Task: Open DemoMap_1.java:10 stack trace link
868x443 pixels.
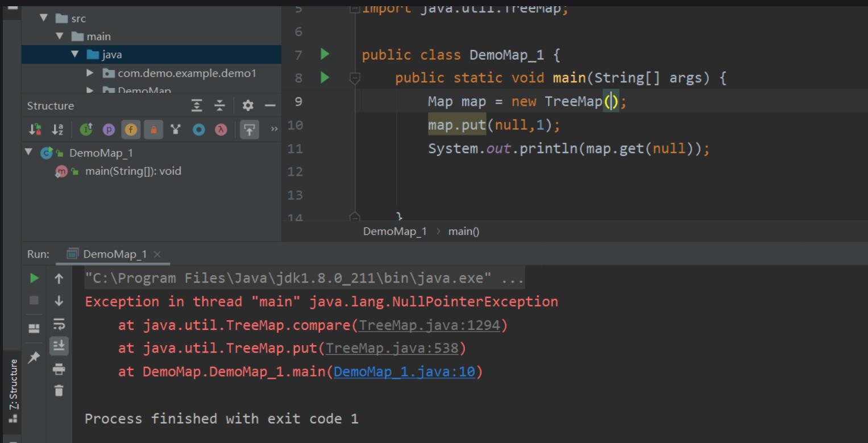Action: (404, 372)
